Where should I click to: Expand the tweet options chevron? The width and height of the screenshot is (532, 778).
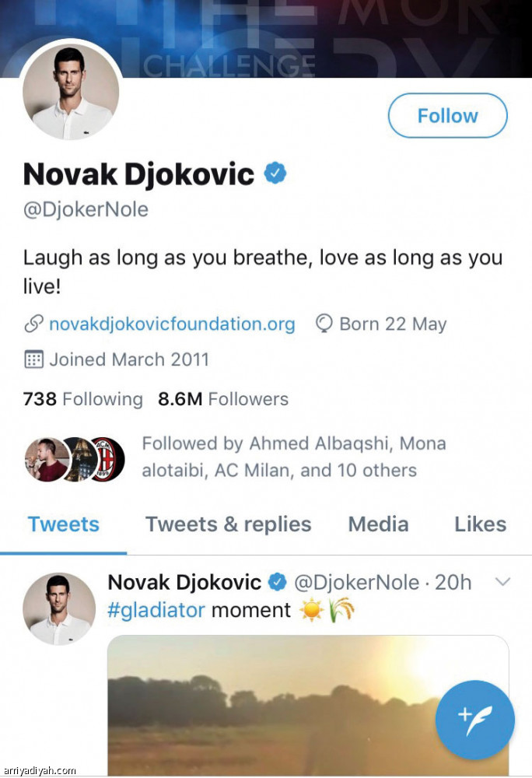click(502, 581)
